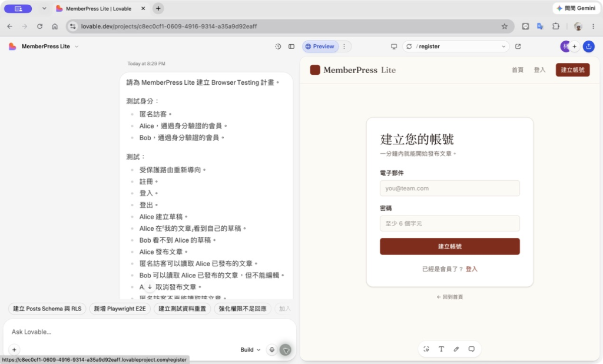The height and width of the screenshot is (364, 603).
Task: Close the MemberPress Lite browser tab
Action: click(x=143, y=8)
